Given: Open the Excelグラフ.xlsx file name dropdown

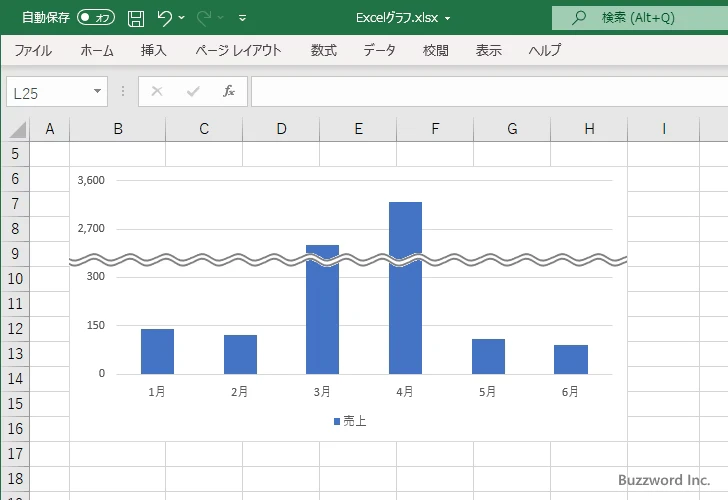Looking at the screenshot, I should [x=447, y=19].
